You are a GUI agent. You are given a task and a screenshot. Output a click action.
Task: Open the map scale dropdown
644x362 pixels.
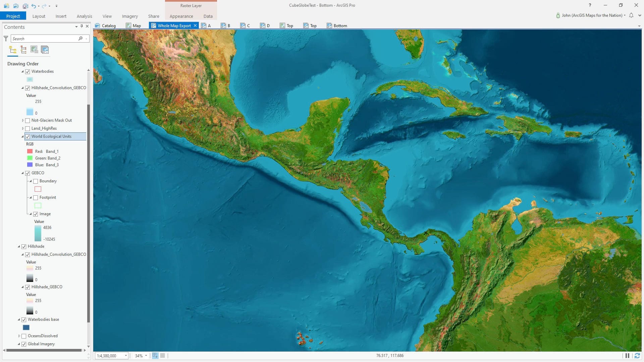point(126,356)
